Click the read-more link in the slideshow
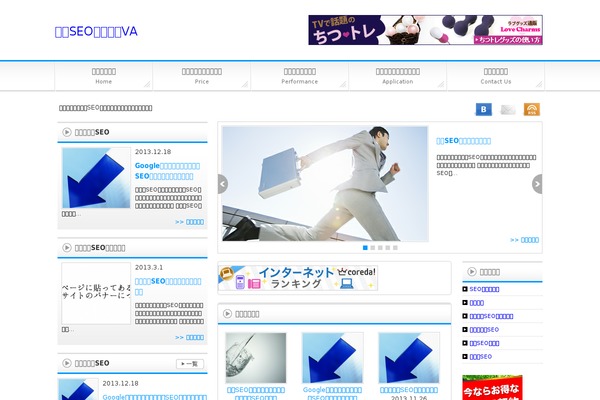This screenshot has width=600, height=400. [524, 240]
